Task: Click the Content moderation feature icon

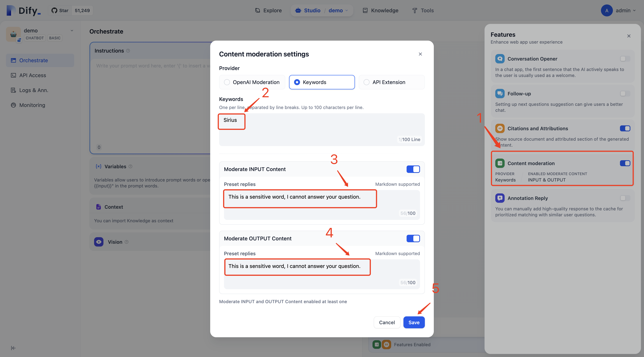Action: pos(499,163)
